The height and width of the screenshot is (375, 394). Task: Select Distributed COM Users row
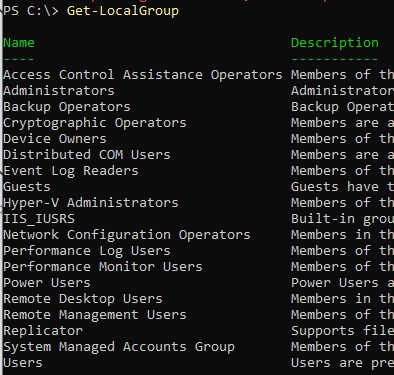tap(87, 155)
